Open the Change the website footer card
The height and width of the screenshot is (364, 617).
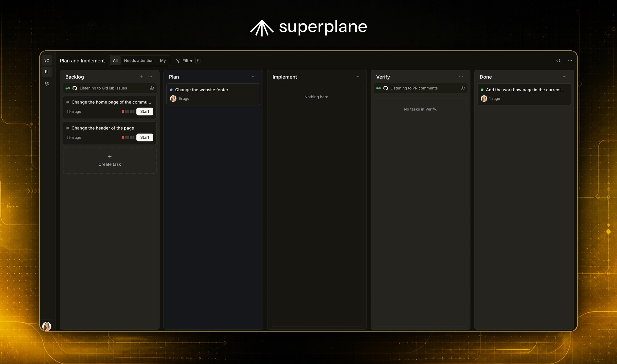(213, 94)
